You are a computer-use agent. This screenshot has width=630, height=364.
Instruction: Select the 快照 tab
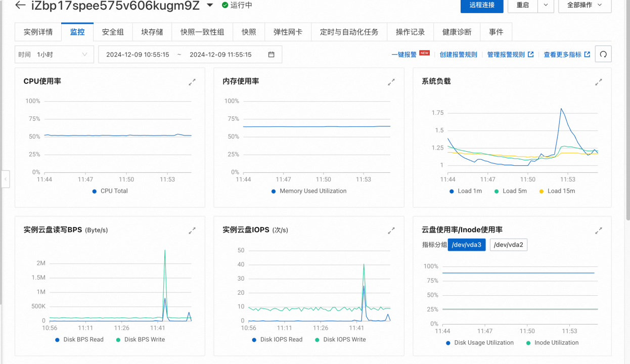(249, 32)
